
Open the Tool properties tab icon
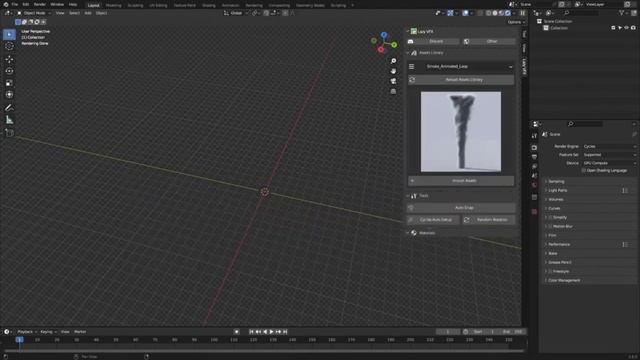[x=534, y=136]
